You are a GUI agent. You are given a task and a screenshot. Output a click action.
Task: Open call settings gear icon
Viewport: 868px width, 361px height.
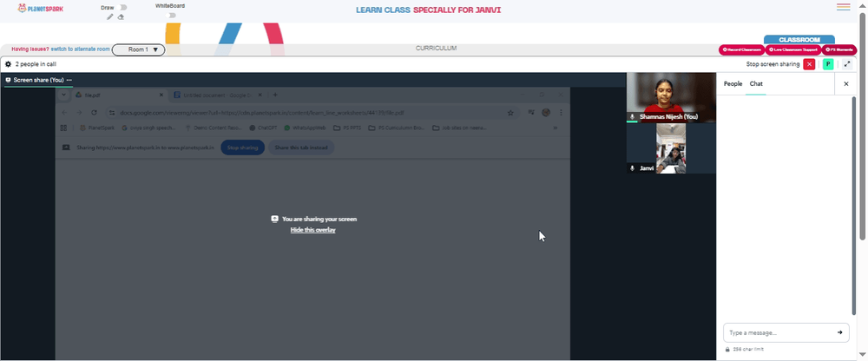coord(9,64)
